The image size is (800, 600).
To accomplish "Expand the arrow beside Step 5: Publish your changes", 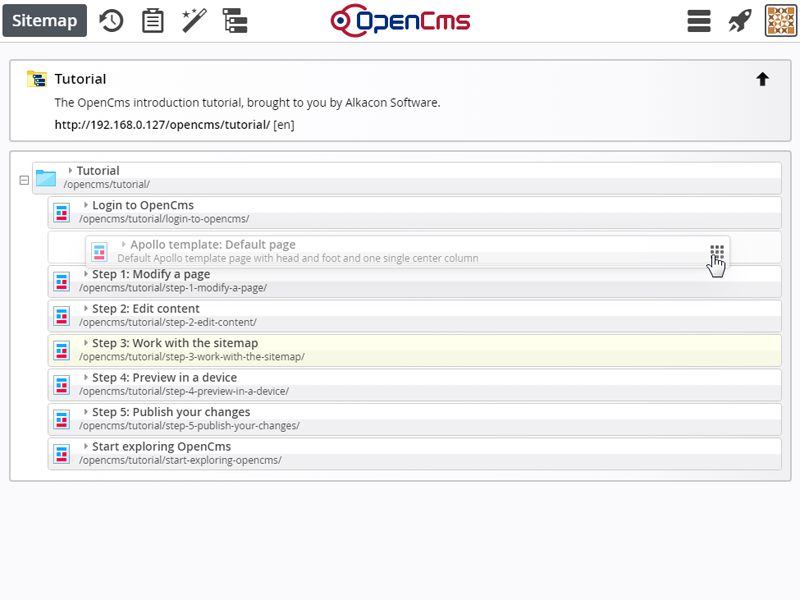I will pyautogui.click(x=86, y=412).
